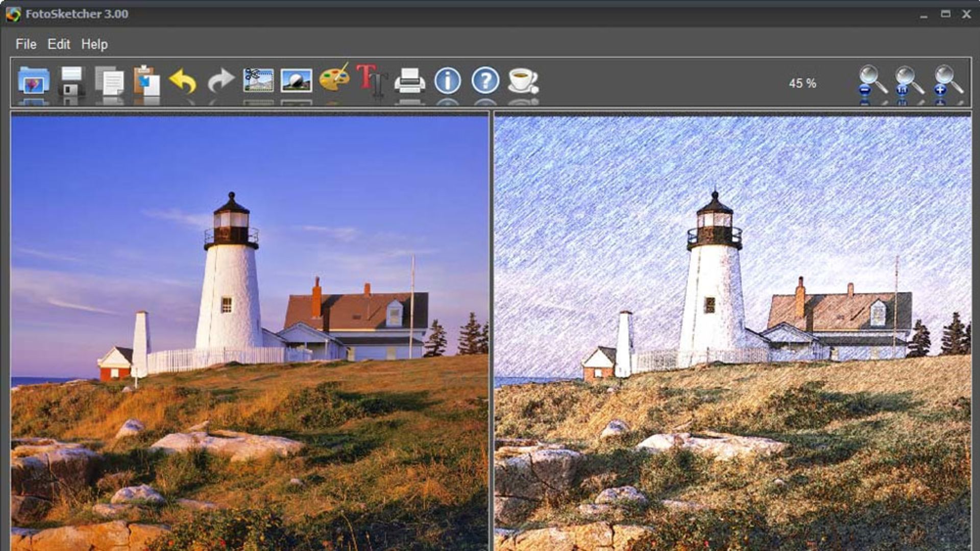Zoom in with the plus magnifier
980x551 pixels.
tap(948, 80)
